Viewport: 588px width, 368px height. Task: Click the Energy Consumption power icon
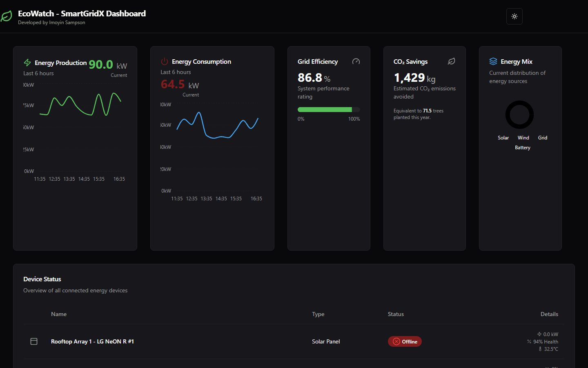click(x=165, y=61)
